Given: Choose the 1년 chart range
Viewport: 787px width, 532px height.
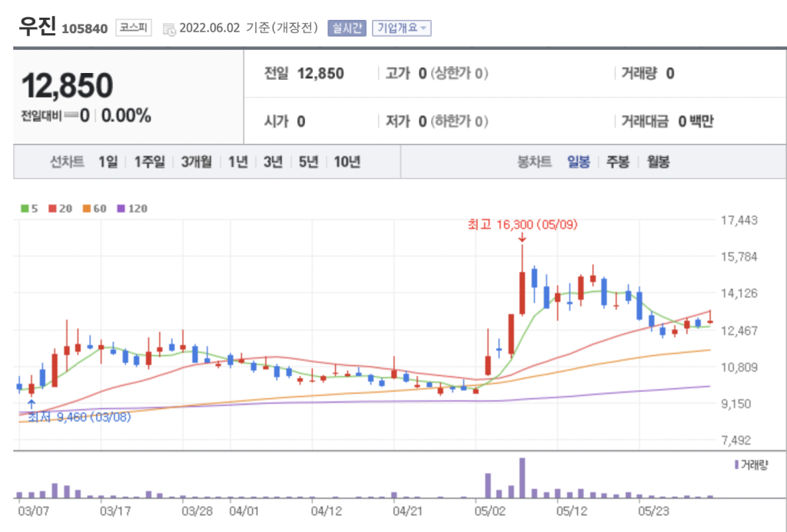Looking at the screenshot, I should [237, 162].
